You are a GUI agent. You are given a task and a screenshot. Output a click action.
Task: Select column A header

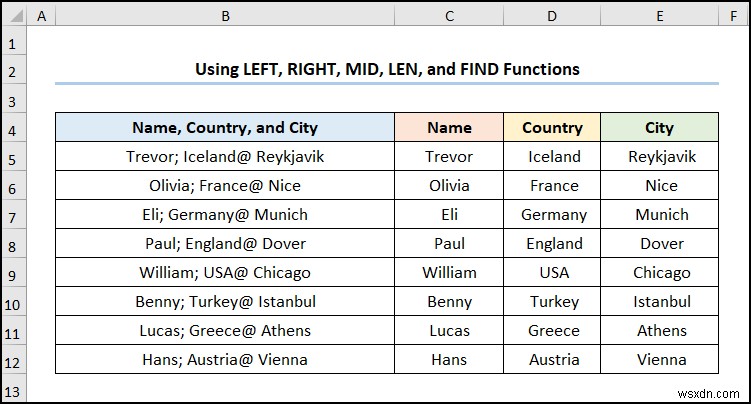[x=41, y=16]
